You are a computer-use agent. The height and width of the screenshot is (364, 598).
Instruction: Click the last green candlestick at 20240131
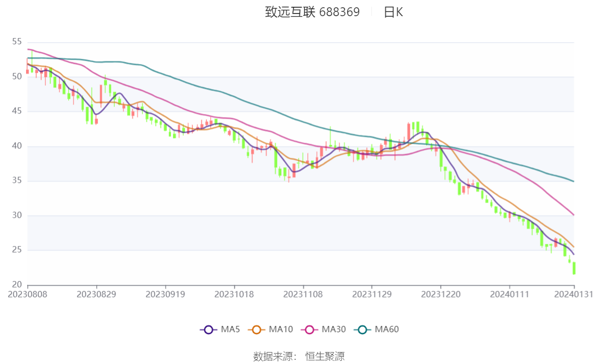pos(574,268)
